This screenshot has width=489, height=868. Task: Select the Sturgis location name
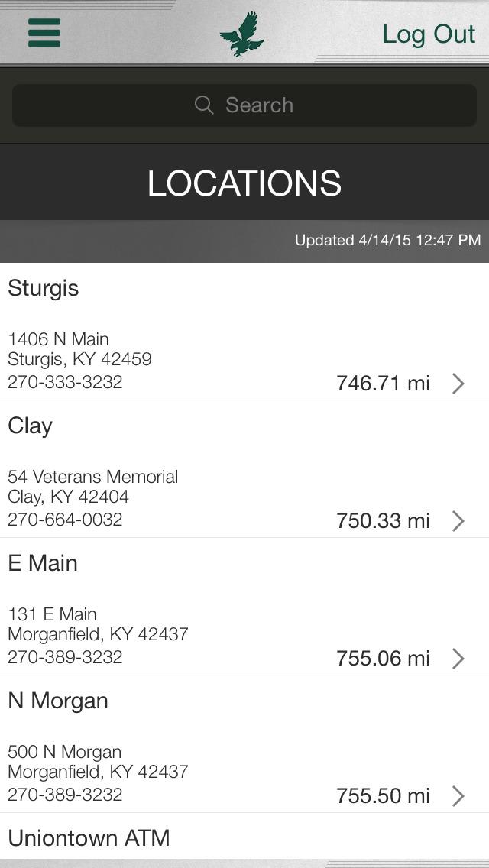coord(44,288)
